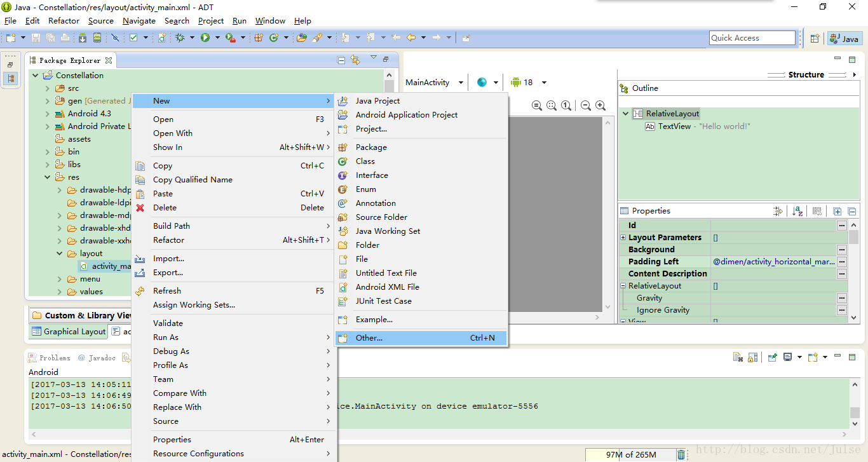Click Properties in the context menu
The height and width of the screenshot is (462, 868).
point(233,440)
